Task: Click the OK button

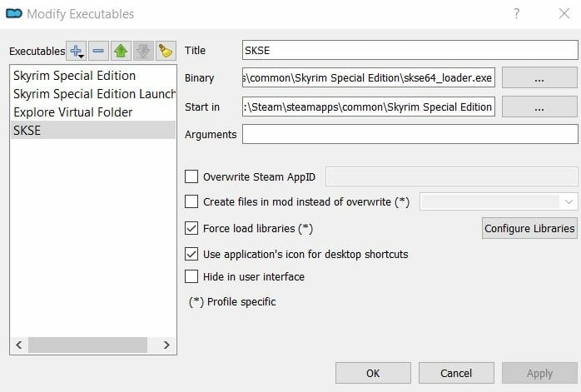Action: click(x=373, y=373)
